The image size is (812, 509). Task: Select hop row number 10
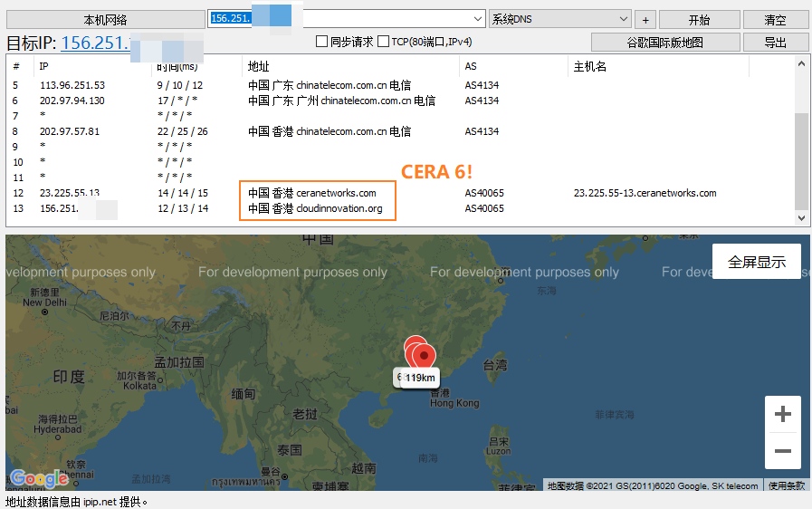click(398, 162)
